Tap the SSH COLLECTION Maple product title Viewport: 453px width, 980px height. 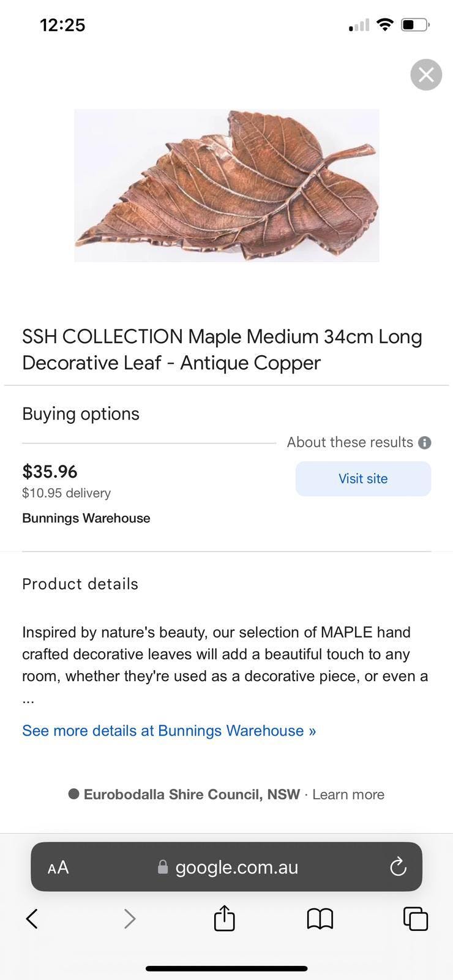222,349
